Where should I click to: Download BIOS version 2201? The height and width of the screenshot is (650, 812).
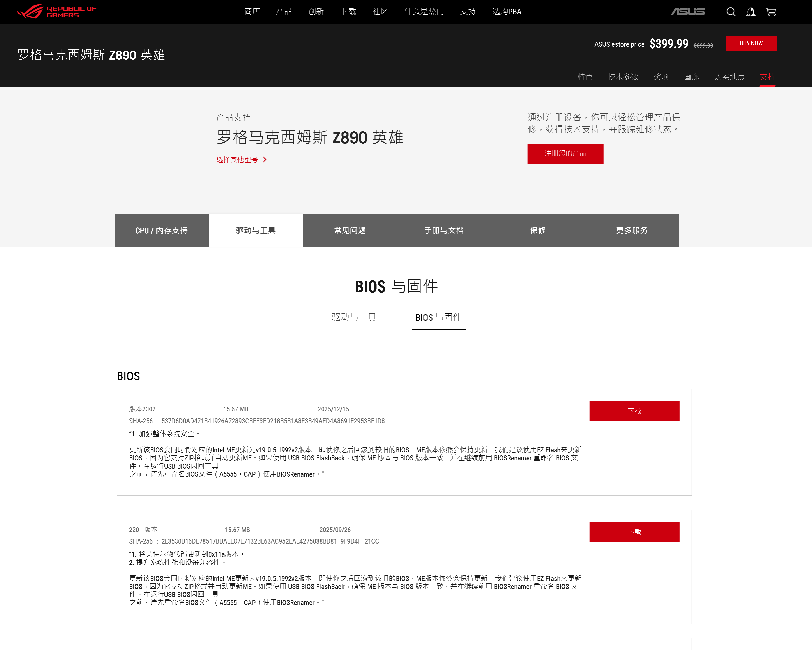(x=634, y=531)
